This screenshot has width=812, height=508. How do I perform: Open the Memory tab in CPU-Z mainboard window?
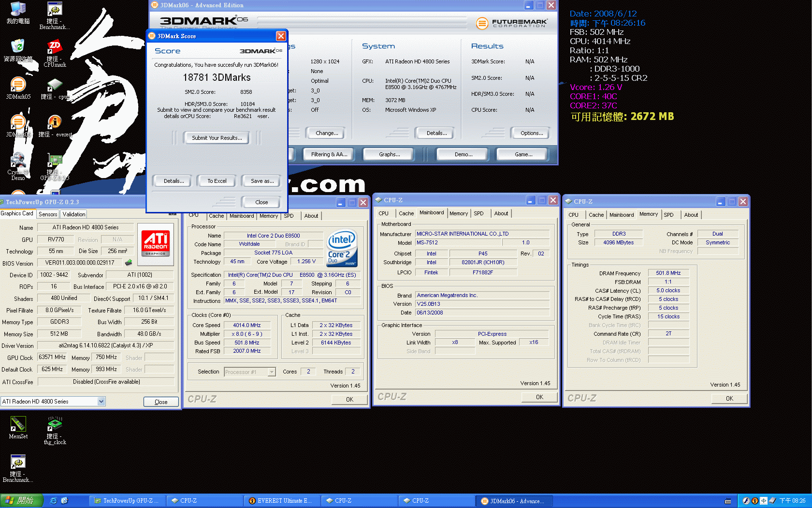459,213
